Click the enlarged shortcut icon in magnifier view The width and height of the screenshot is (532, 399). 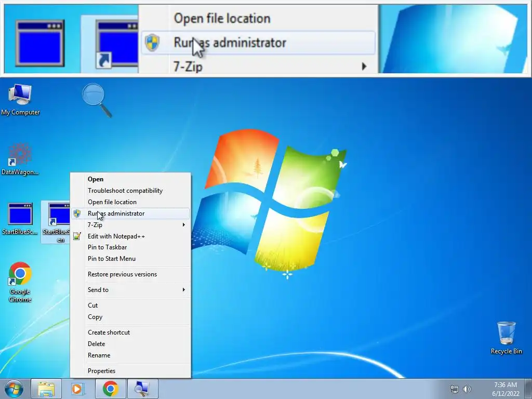pos(117,44)
